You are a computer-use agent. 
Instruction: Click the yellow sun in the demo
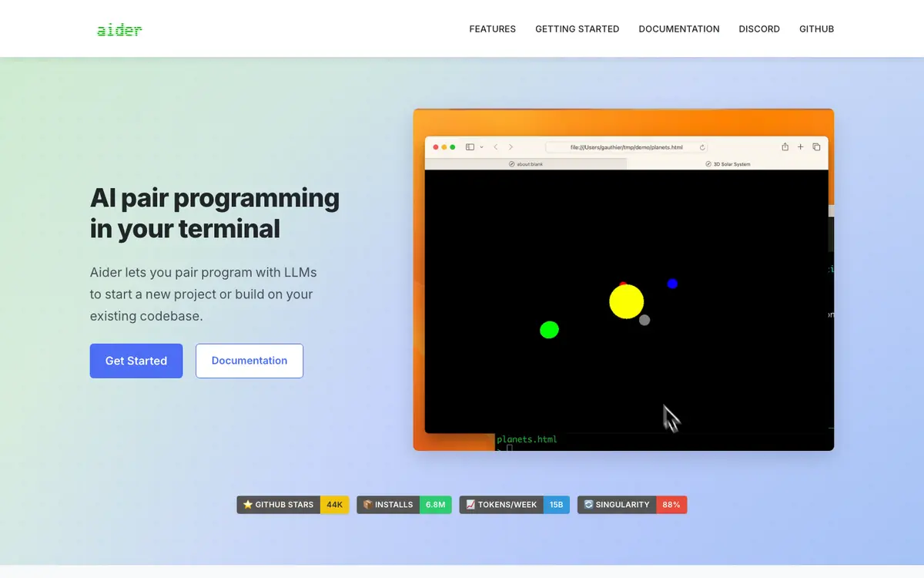[627, 301]
